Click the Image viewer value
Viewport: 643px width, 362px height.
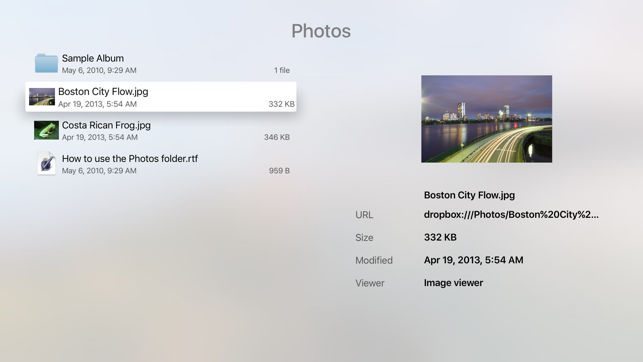click(x=453, y=283)
